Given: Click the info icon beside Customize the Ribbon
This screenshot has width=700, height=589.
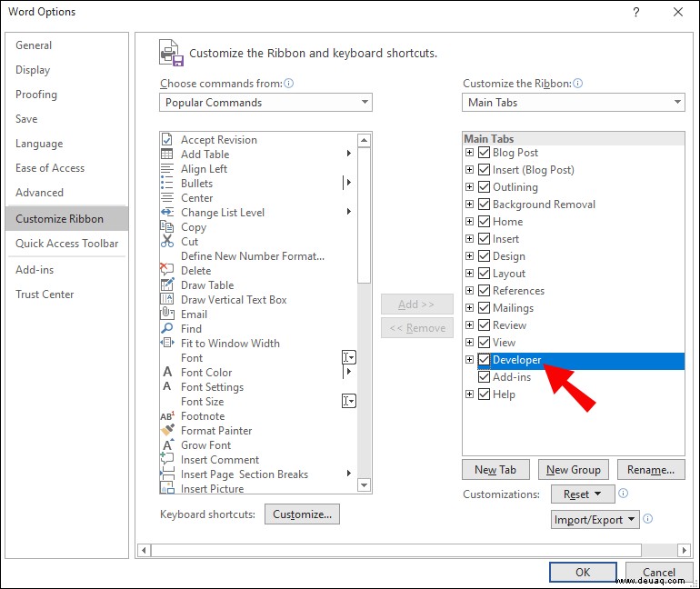Looking at the screenshot, I should (x=577, y=84).
